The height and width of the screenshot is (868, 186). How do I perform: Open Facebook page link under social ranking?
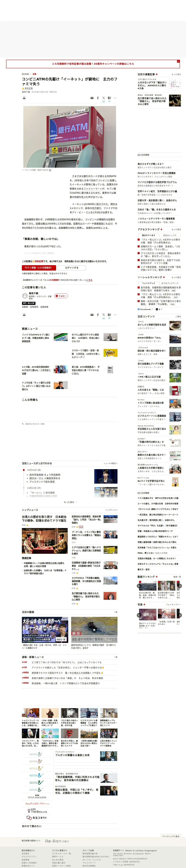[x=145, y=309]
